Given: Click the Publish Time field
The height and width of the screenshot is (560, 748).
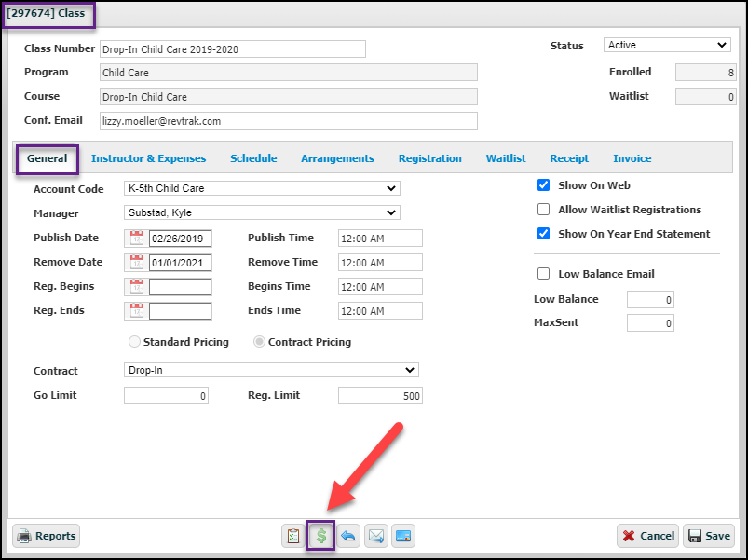Looking at the screenshot, I should (x=380, y=238).
